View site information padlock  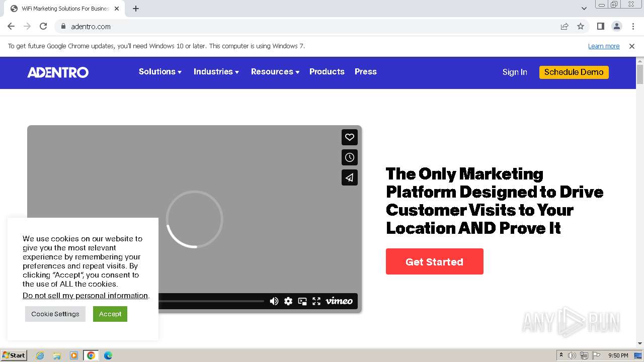(63, 26)
